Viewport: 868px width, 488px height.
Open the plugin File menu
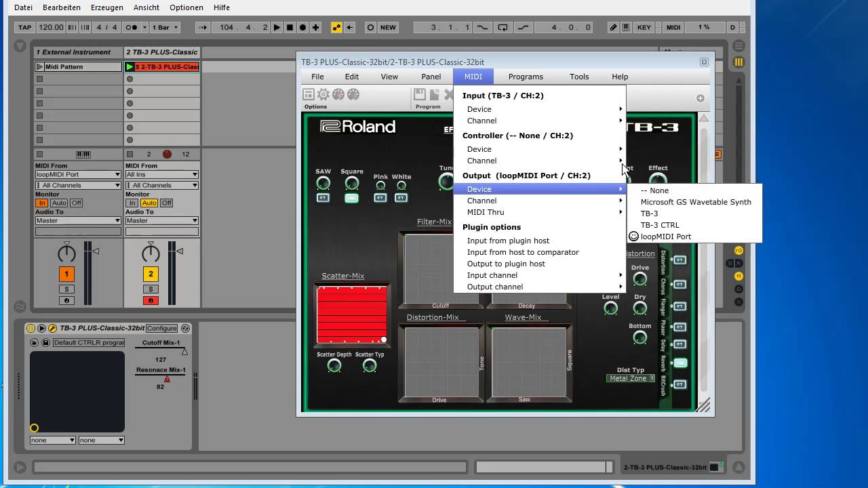(x=317, y=77)
